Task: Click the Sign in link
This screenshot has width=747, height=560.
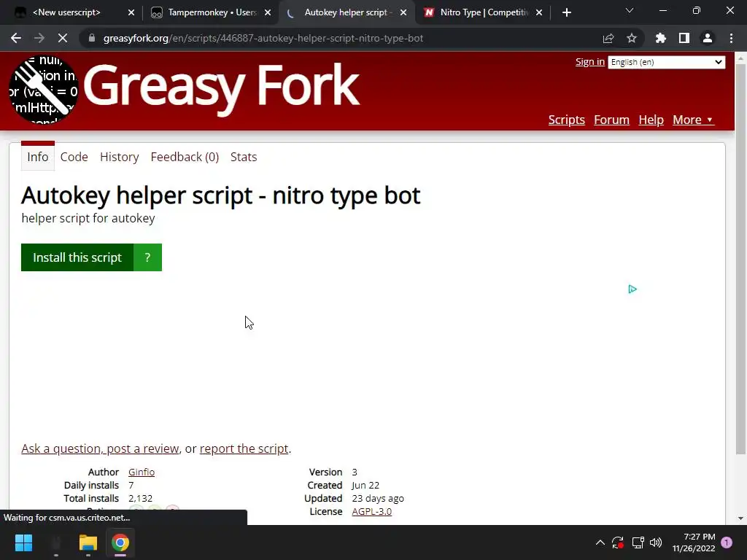Action: (589, 62)
